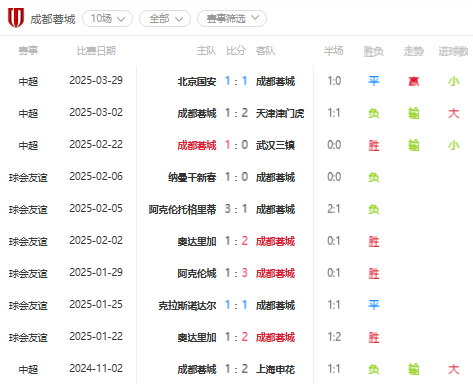Open the 克拉斯诺达尔 team link
473x384 pixels.
tap(187, 305)
